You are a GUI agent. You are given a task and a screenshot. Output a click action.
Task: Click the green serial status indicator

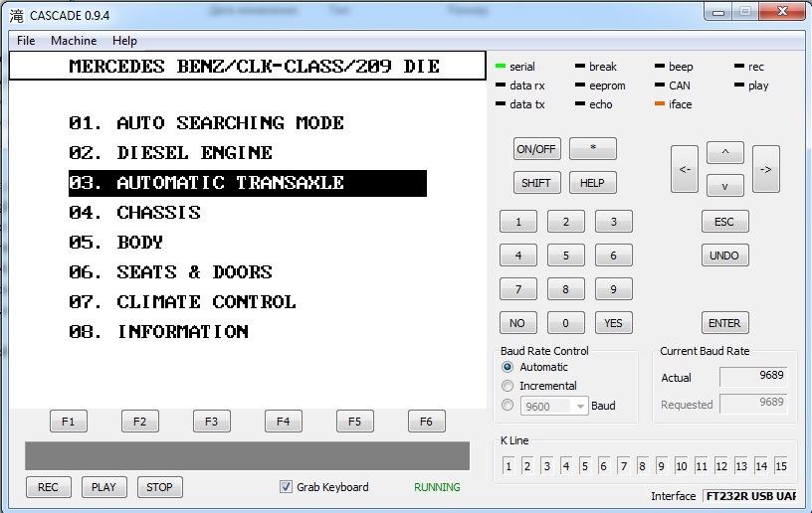click(501, 67)
